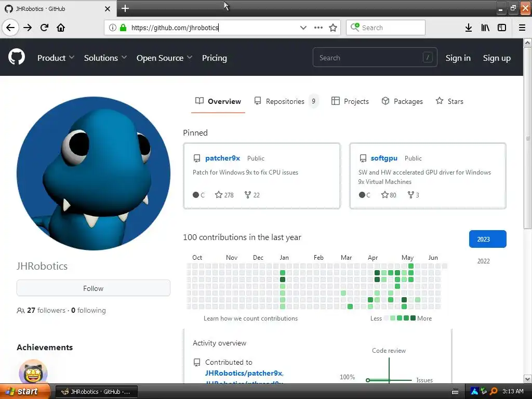The height and width of the screenshot is (399, 532).
Task: Click the GitHub octocat logo
Action: tap(16, 57)
